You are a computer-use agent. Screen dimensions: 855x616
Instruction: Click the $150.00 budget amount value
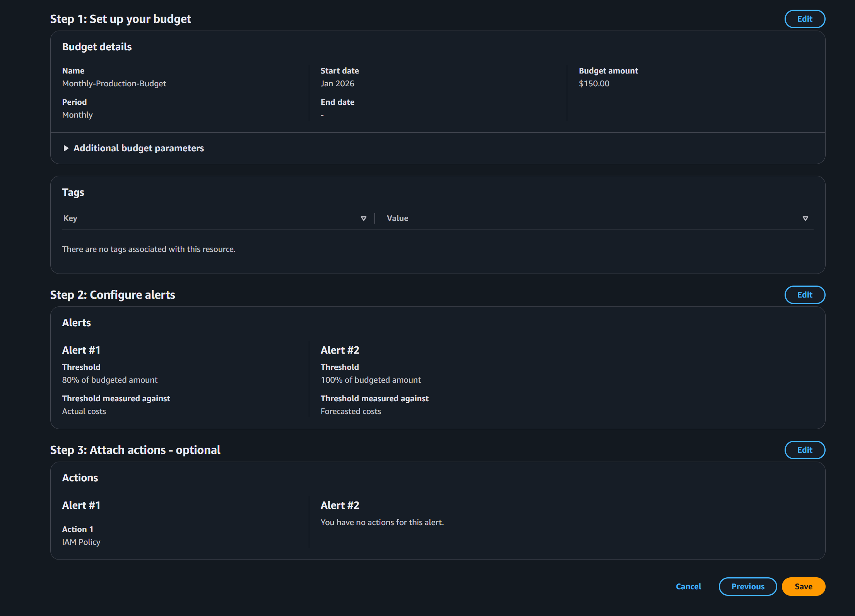(594, 84)
